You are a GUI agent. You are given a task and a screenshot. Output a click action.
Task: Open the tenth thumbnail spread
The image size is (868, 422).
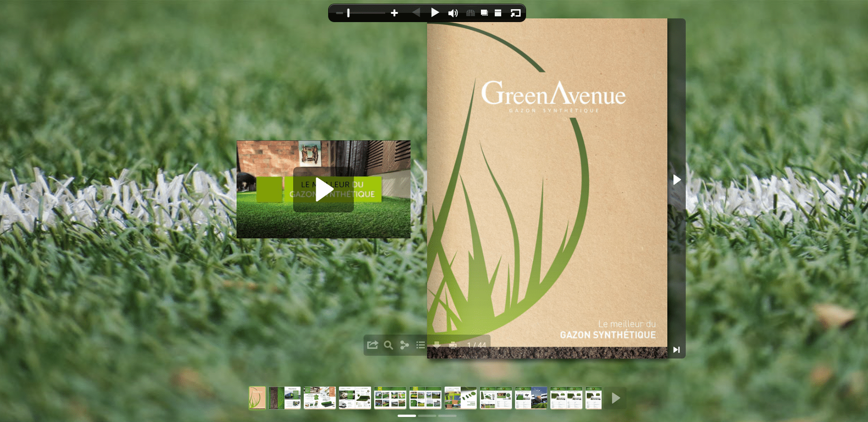coord(566,398)
